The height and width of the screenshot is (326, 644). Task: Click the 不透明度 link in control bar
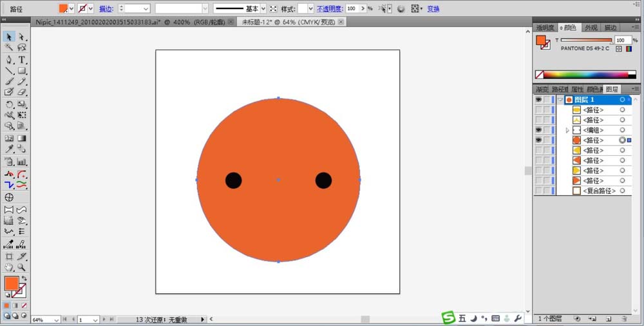(329, 9)
